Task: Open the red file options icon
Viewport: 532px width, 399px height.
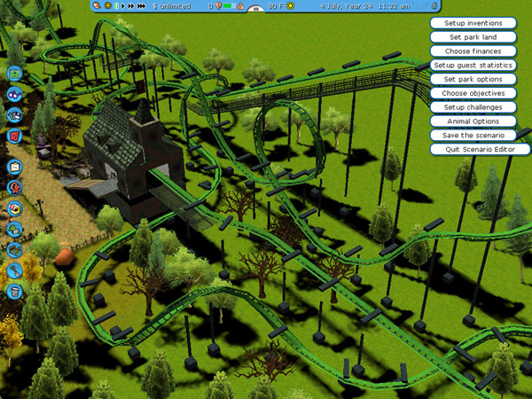Action: [x=14, y=136]
